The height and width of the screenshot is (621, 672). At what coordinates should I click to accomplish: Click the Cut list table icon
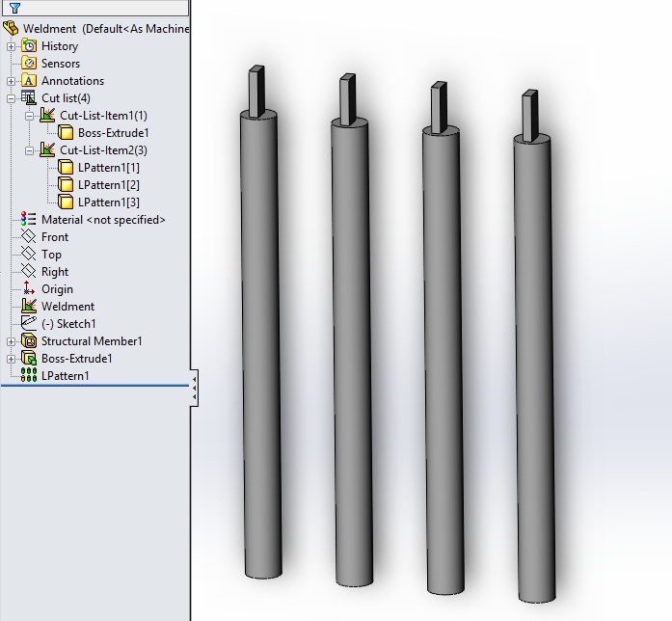pos(29,97)
